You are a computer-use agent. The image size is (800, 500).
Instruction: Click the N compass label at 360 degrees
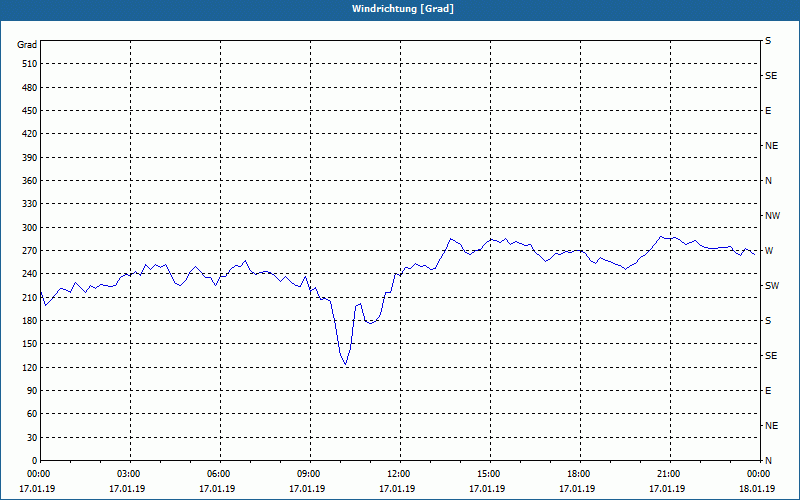click(x=768, y=181)
